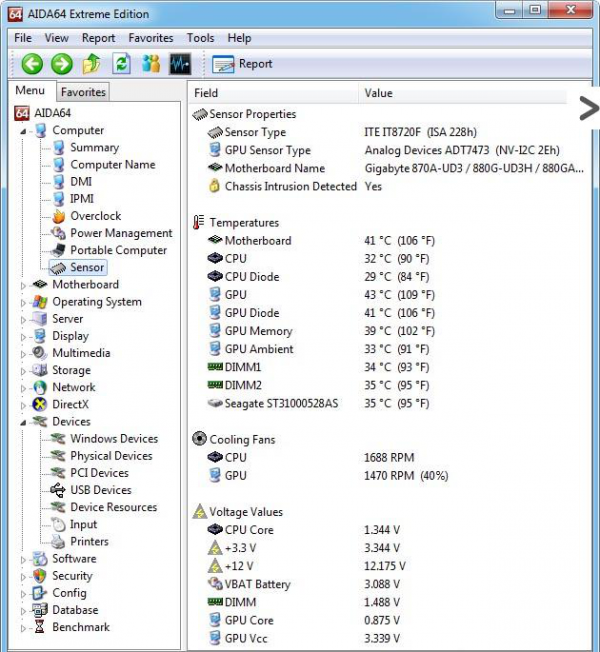Image resolution: width=600 pixels, height=652 pixels.
Task: Select the CPU Diode temperature row
Action: coord(251,277)
